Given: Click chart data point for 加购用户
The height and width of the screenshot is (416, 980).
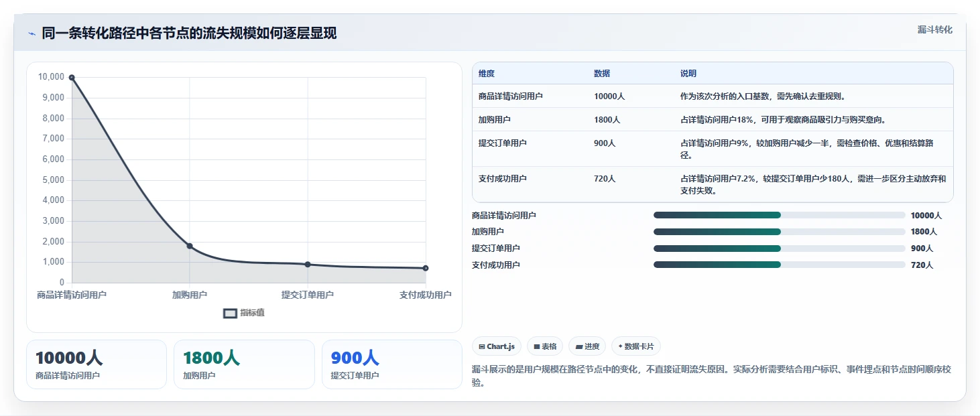Looking at the screenshot, I should (x=190, y=246).
